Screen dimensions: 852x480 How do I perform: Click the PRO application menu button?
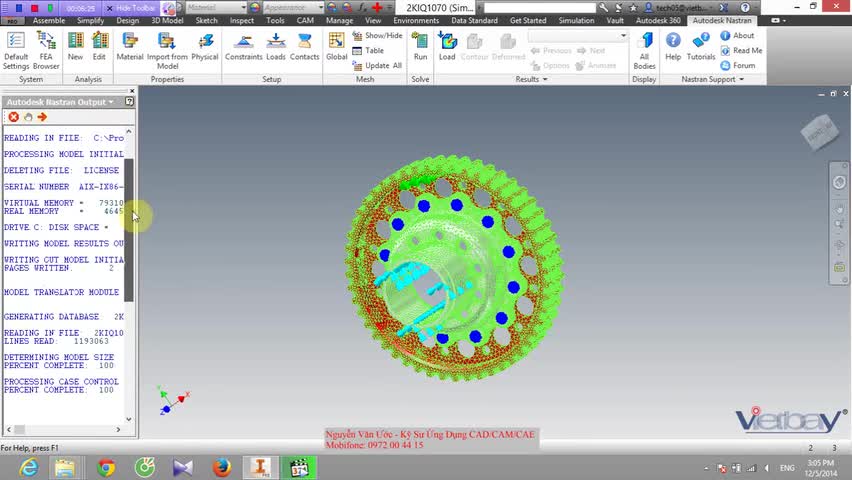click(12, 21)
